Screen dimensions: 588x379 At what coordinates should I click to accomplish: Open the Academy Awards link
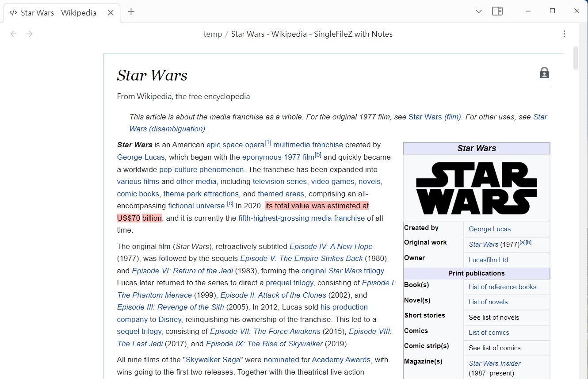341,360
